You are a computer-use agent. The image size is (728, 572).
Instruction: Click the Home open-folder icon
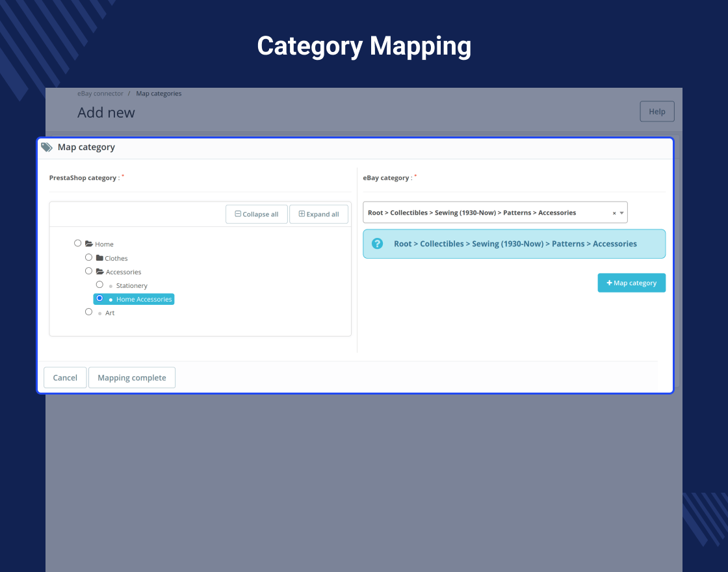pos(89,244)
